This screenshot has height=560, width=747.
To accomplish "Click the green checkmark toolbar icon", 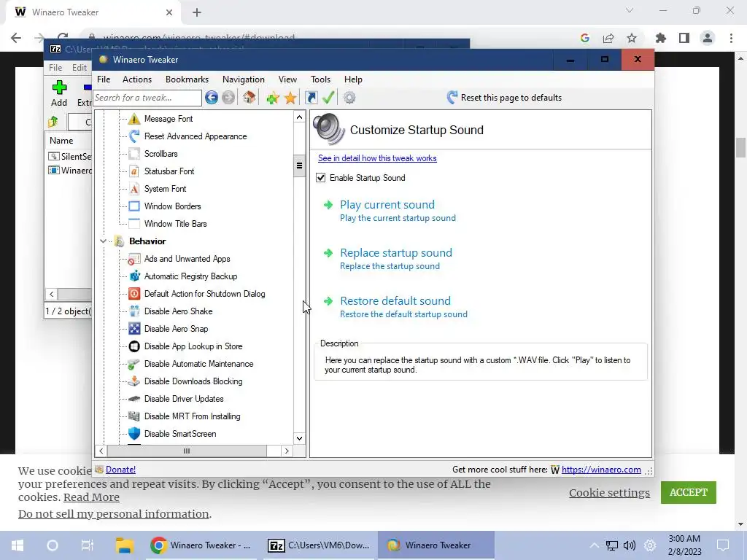I will point(328,98).
